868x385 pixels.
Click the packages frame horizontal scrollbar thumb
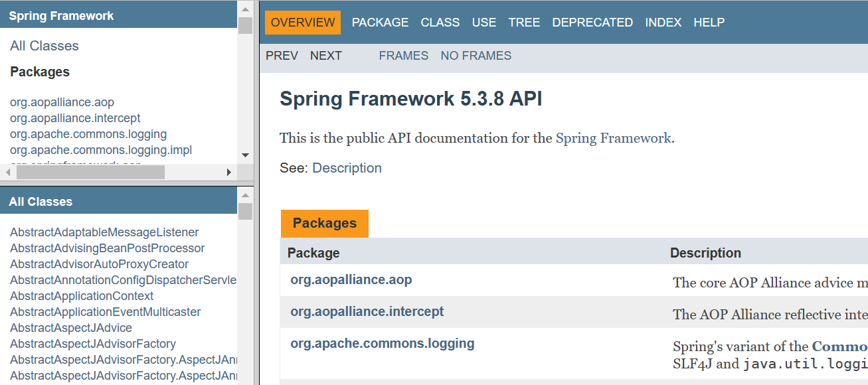coord(90,172)
